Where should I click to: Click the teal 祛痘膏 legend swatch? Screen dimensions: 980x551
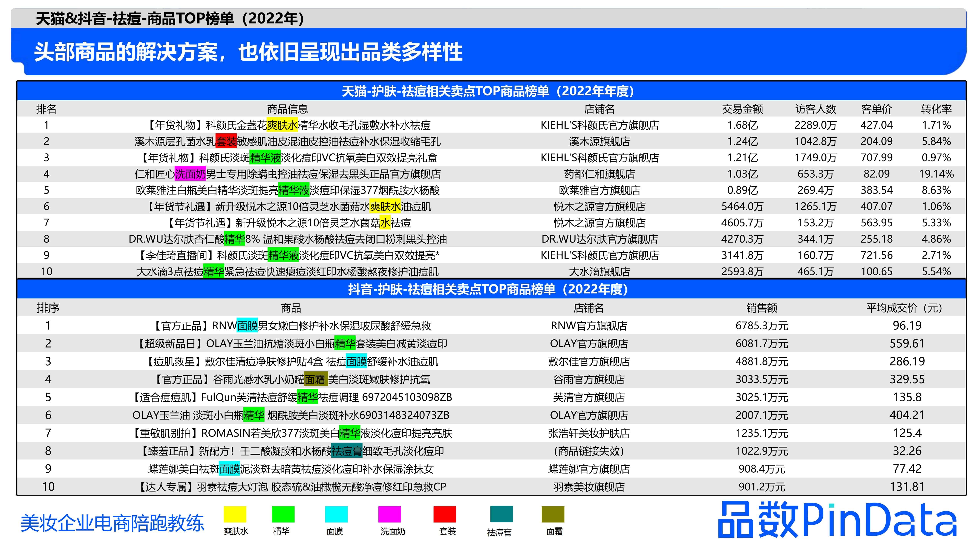pos(501,514)
